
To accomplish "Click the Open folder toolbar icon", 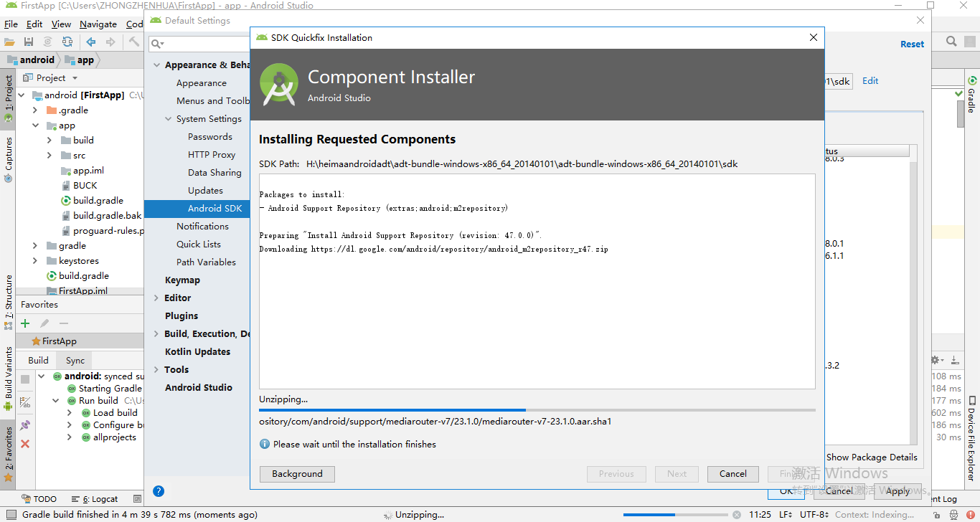I will [x=9, y=42].
